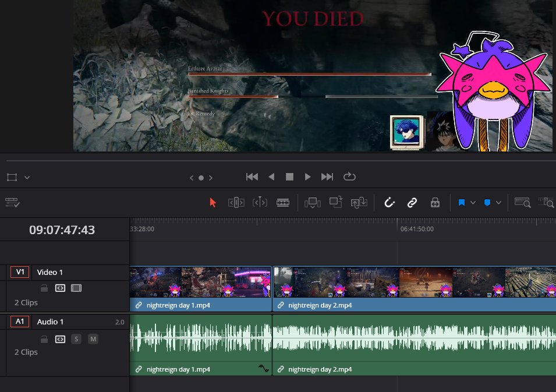Click link icon on nightreign day 1.mp4 video clip
The height and width of the screenshot is (392, 556).
tap(139, 305)
